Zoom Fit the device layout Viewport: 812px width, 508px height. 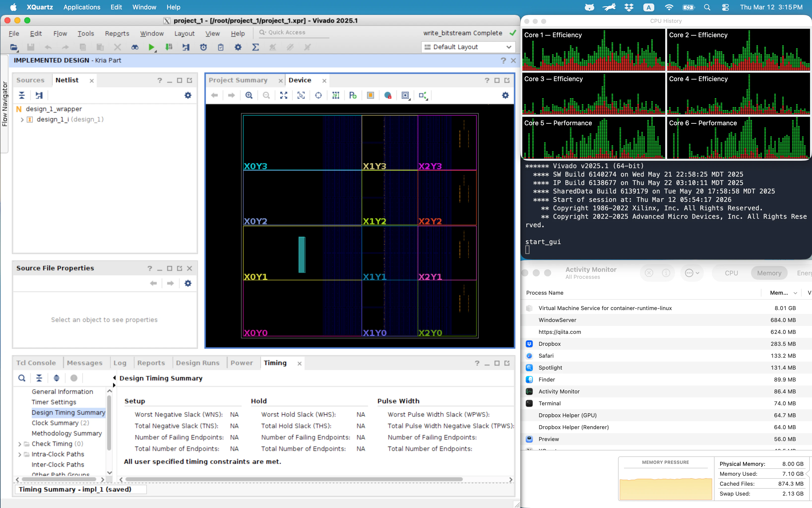[x=283, y=95]
